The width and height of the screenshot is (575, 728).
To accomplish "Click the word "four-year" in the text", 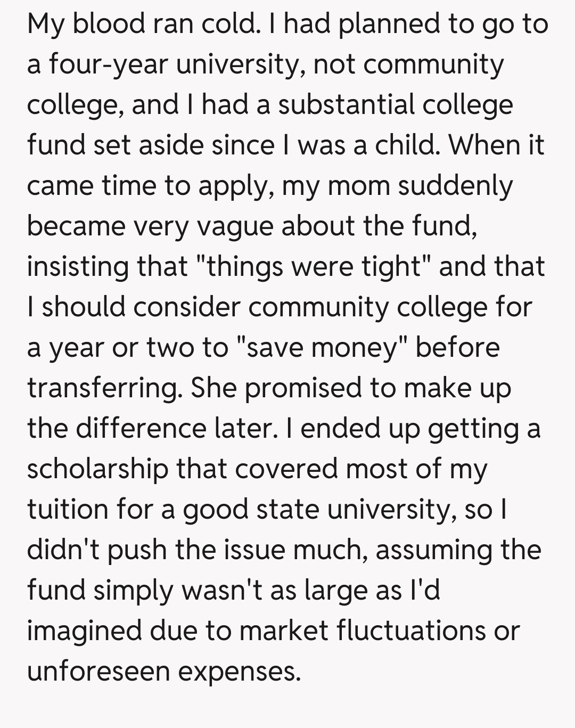I will pyautogui.click(x=109, y=64).
